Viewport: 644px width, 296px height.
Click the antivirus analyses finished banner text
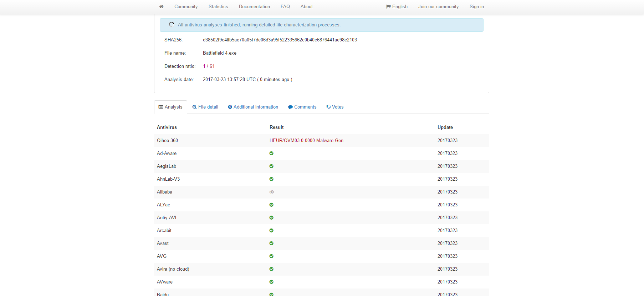(259, 25)
